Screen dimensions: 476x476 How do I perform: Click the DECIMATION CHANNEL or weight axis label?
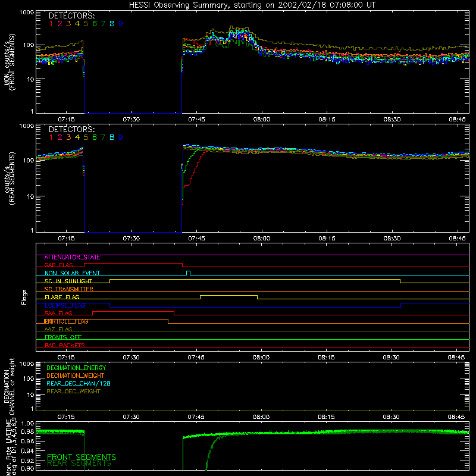(9, 386)
